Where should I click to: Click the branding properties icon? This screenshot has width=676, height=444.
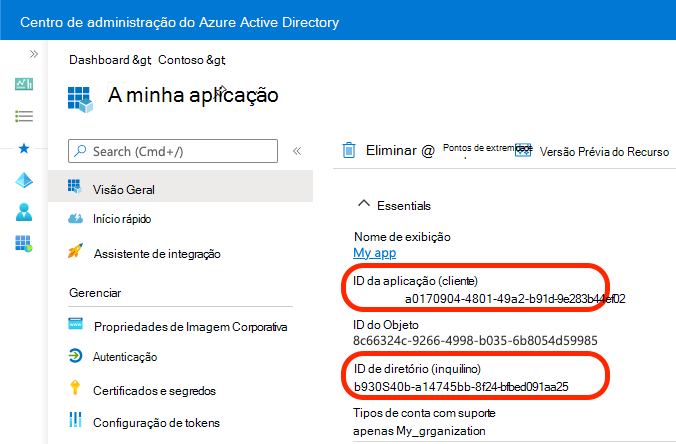75,323
